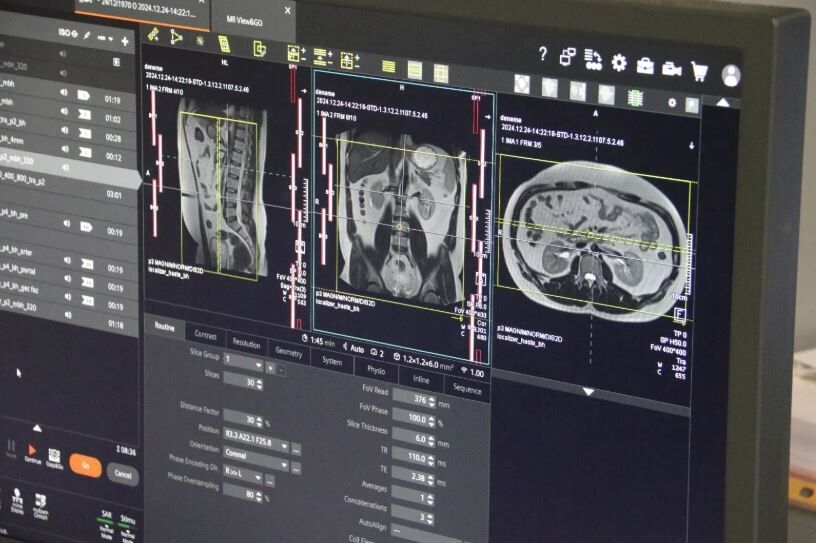This screenshot has width=816, height=543.
Task: Open the Phase Encoding Dir. dropdown
Action: click(243, 473)
